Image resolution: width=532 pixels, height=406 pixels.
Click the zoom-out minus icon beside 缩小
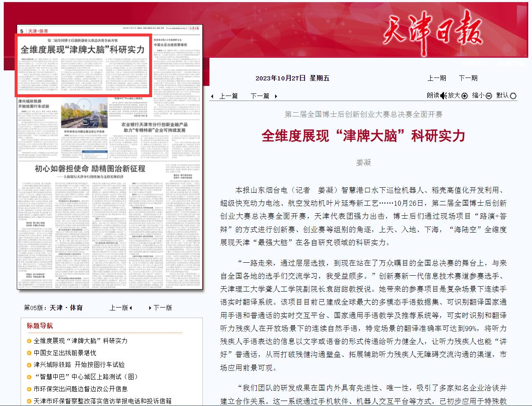[x=488, y=96]
